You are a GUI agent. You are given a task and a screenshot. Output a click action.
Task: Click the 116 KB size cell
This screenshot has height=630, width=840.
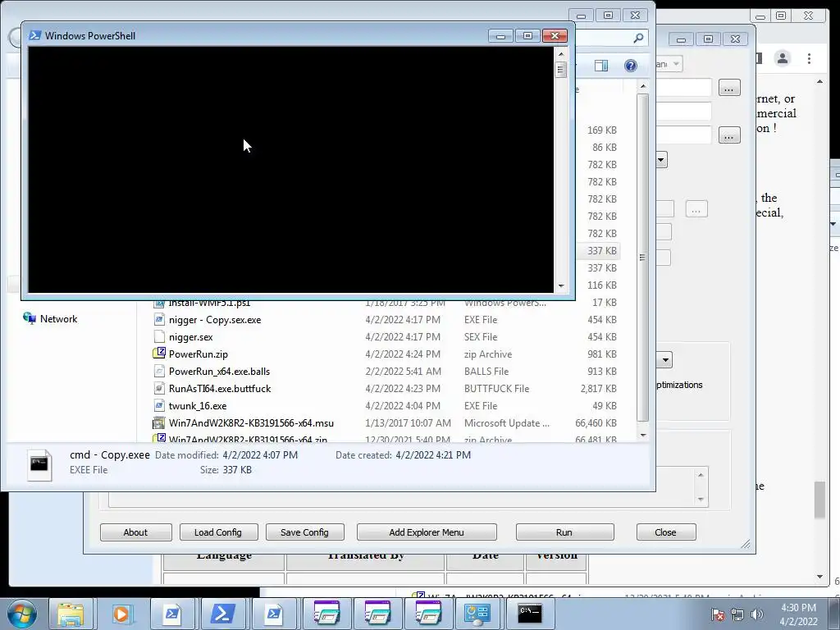pos(601,285)
